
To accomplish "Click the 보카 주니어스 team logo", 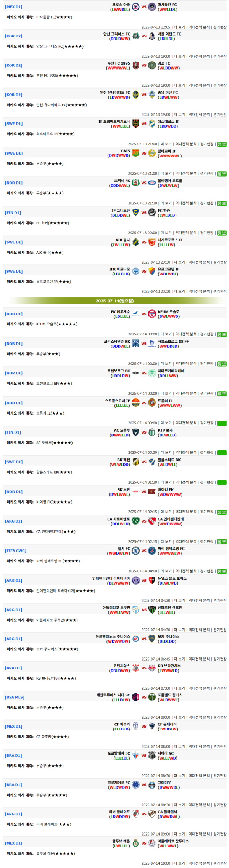I will click(152, 638).
